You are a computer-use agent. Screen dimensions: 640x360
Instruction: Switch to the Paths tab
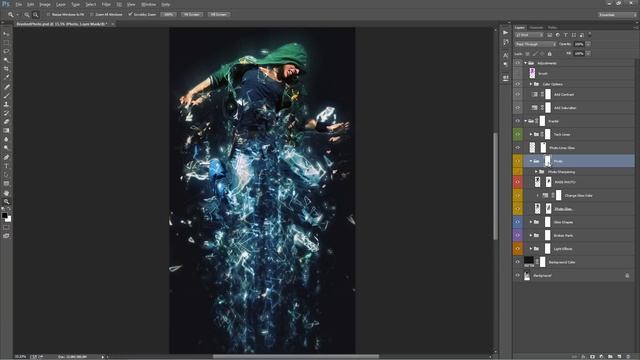[552, 28]
